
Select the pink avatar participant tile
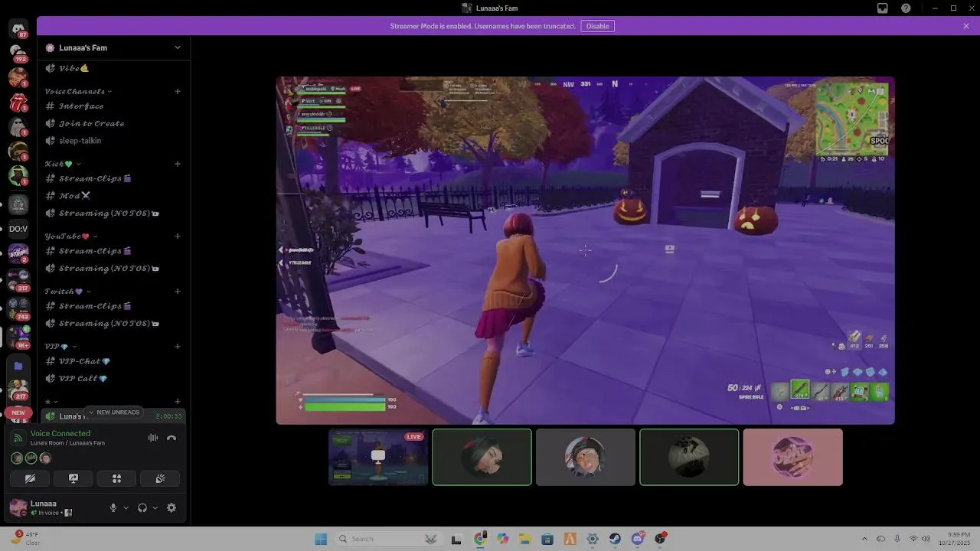pos(792,457)
